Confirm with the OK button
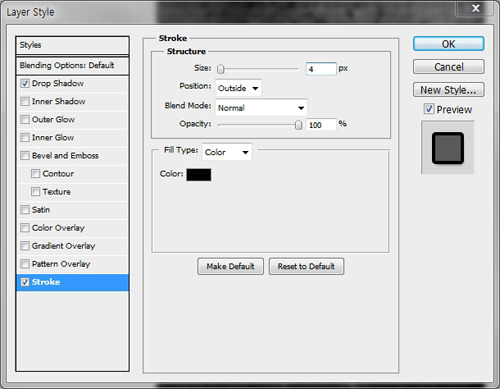This screenshot has width=500, height=389. (448, 44)
